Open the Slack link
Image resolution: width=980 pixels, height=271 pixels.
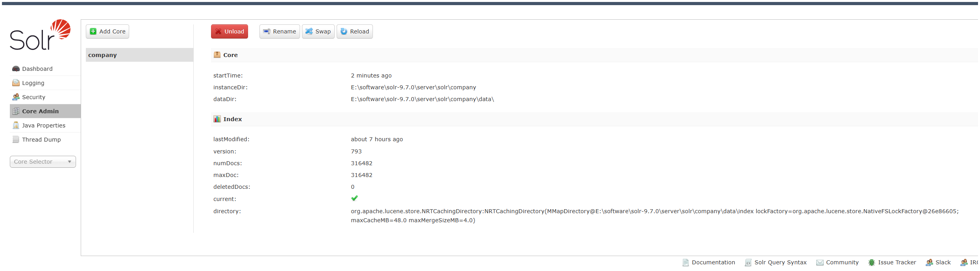pos(943,262)
